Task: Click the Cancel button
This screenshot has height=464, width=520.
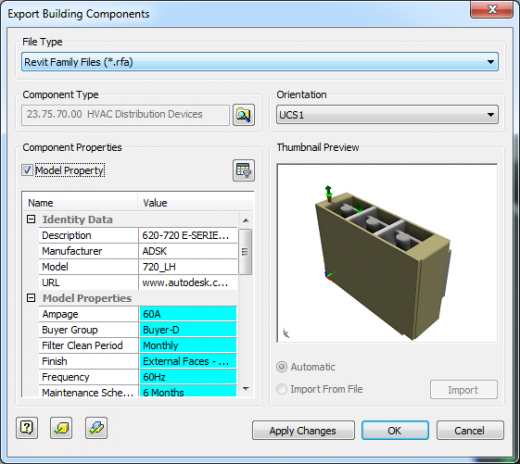Action: (x=470, y=430)
